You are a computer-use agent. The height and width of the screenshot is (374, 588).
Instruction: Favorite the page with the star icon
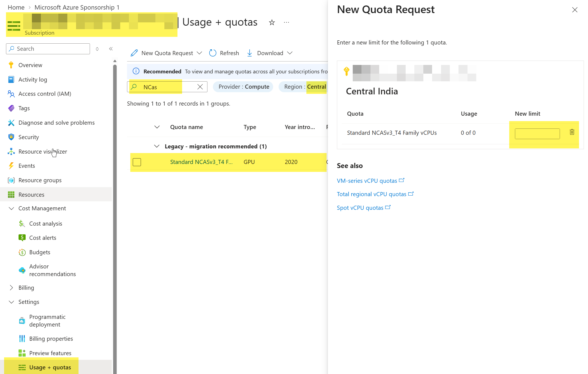coord(272,22)
